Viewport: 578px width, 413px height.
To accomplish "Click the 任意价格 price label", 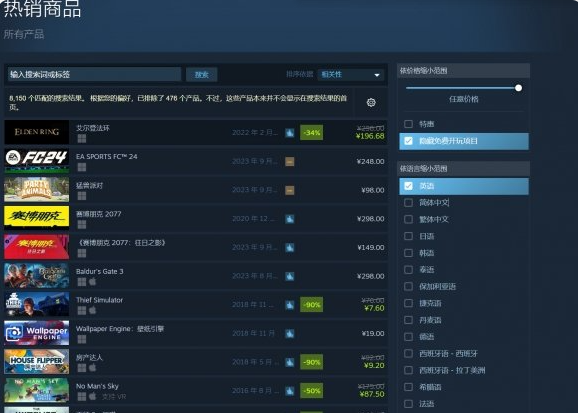I will (464, 99).
